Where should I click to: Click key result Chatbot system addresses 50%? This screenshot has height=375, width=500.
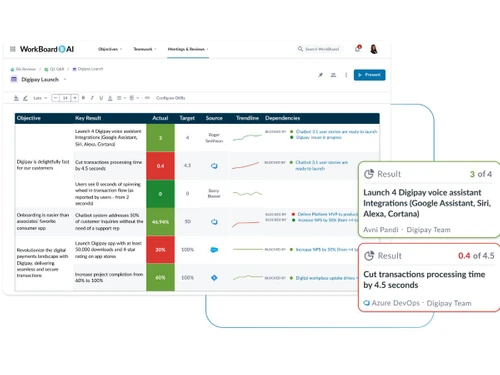pos(109,222)
